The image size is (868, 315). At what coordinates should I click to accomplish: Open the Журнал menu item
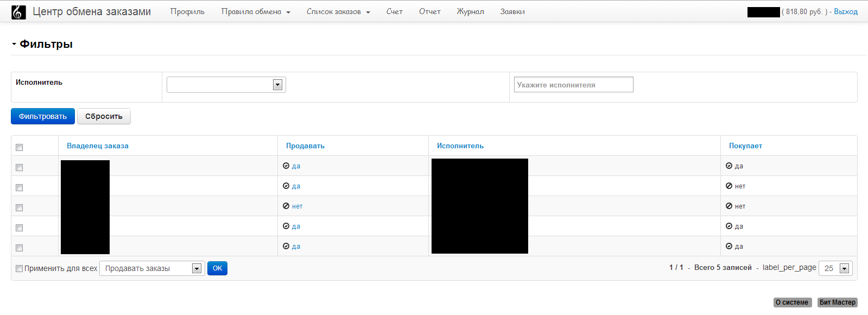[x=470, y=11]
